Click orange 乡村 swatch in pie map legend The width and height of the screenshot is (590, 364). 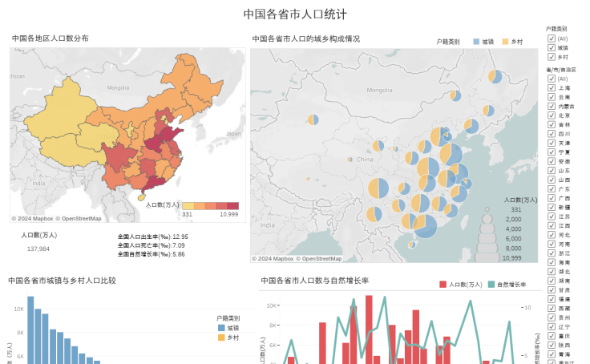[505, 42]
